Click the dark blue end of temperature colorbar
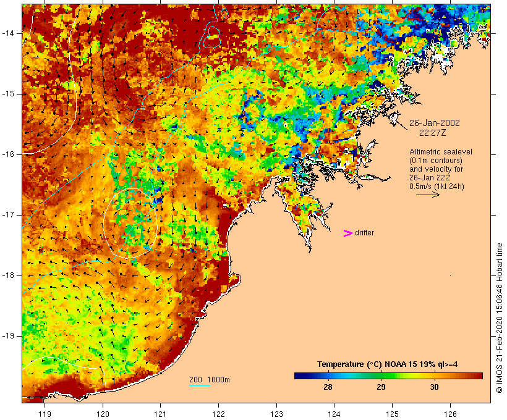Image resolution: width=507 pixels, height=420 pixels. [298, 376]
